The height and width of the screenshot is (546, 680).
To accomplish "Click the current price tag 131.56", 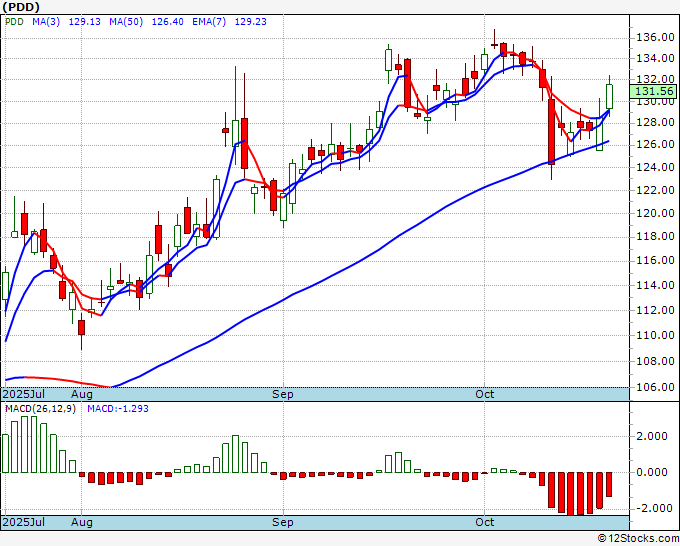I will click(654, 92).
